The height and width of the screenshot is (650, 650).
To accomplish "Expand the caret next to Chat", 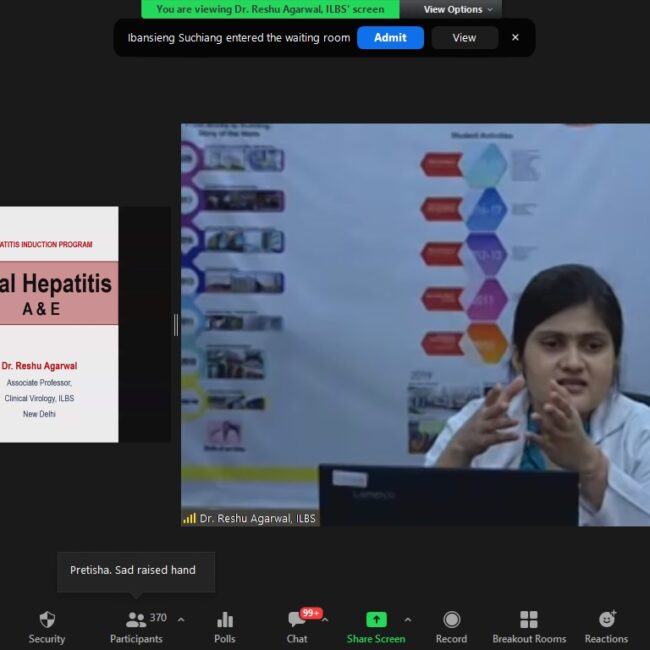I will pos(325,619).
